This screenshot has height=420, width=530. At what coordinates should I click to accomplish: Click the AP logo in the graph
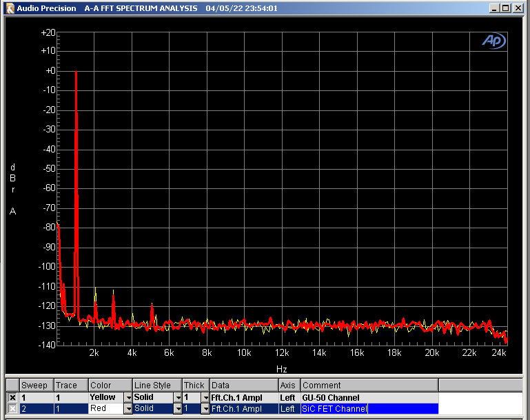[x=493, y=41]
